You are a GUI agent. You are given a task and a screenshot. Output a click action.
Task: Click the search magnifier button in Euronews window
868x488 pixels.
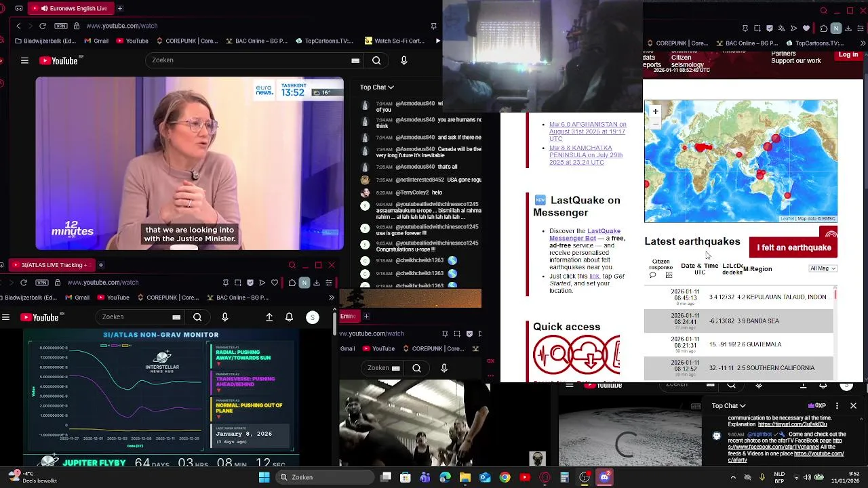click(376, 60)
